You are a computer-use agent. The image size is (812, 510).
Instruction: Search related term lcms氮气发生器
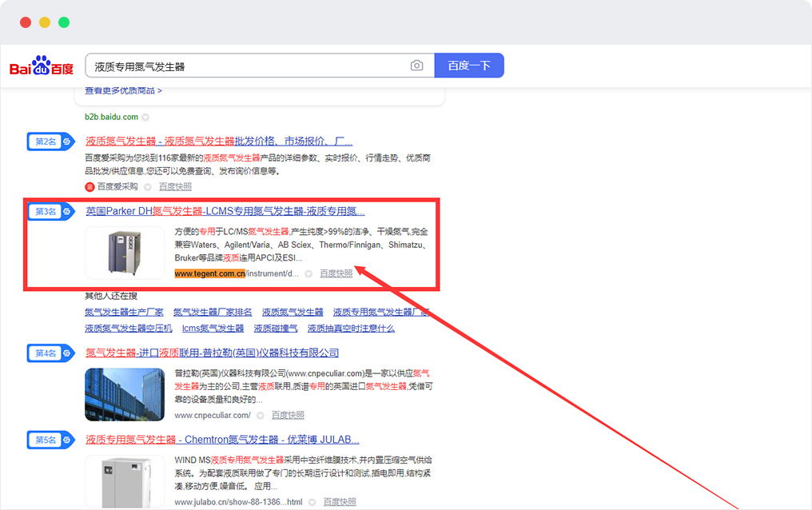213,329
